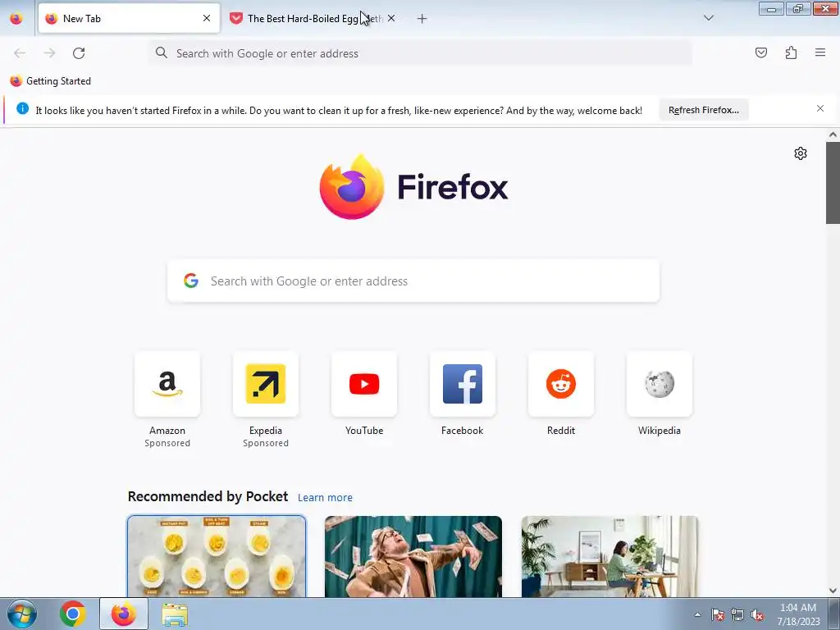
Task: Open the Windows Start menu
Action: (x=21, y=614)
